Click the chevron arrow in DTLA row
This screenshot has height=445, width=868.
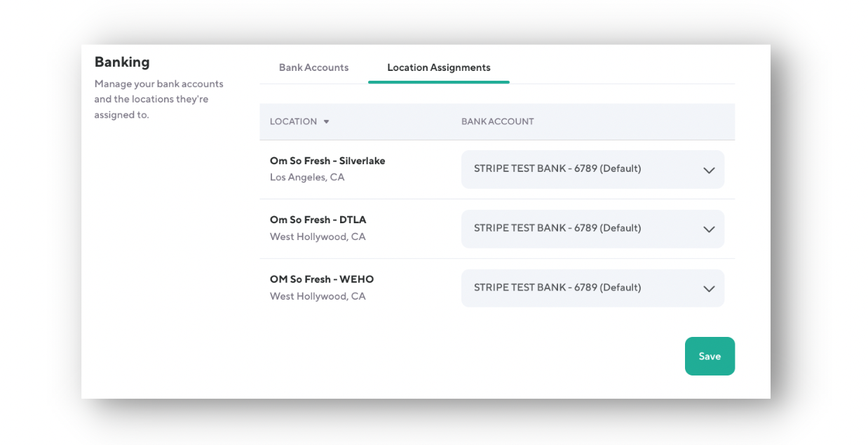coord(709,229)
